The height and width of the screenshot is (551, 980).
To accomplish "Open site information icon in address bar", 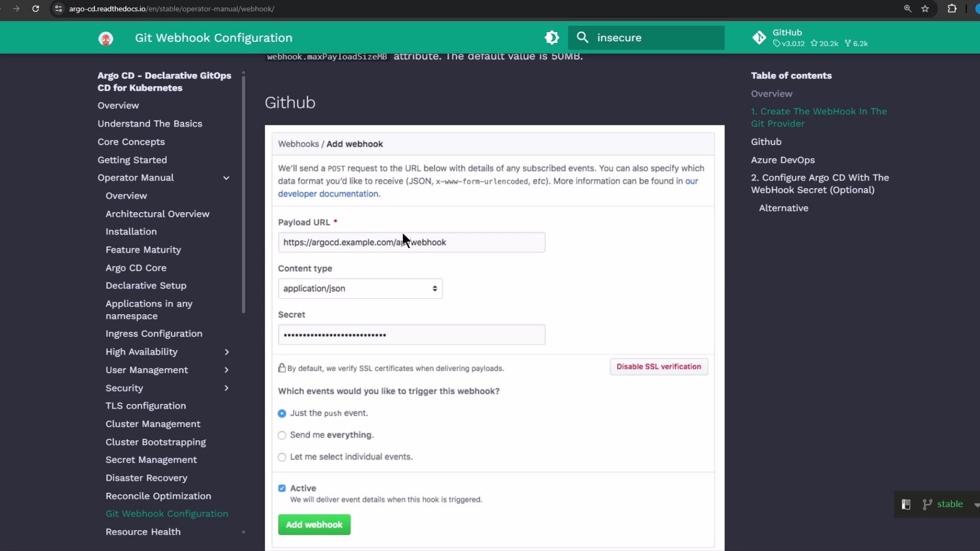I will (x=59, y=9).
